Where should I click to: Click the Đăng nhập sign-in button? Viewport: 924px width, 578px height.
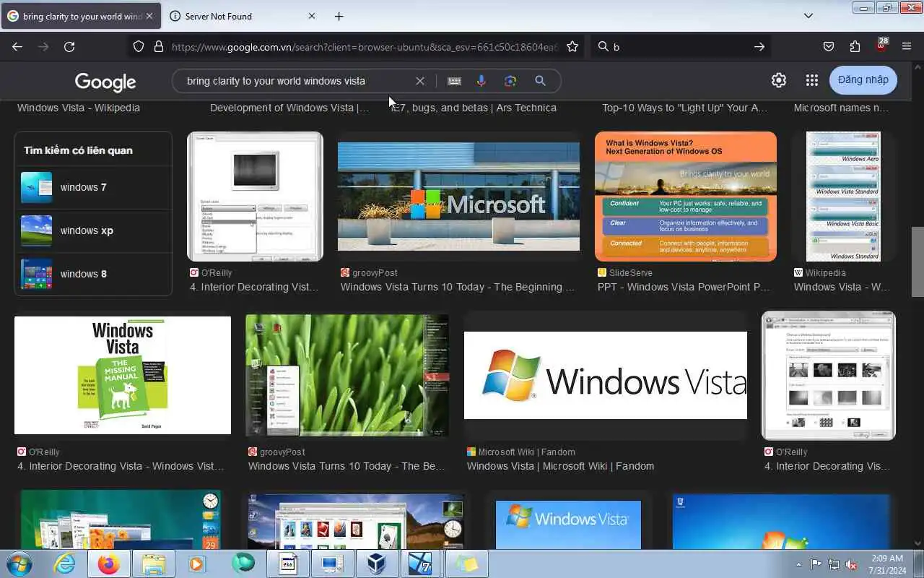(x=863, y=79)
